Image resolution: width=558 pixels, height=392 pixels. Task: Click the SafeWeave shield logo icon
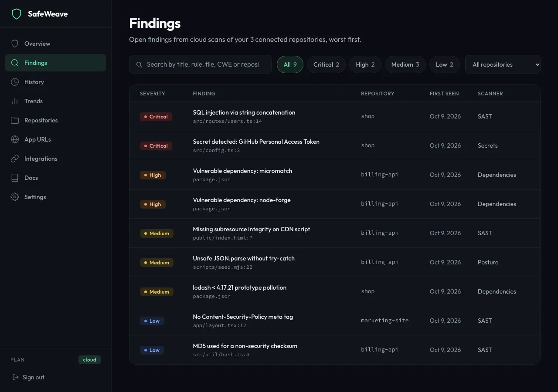point(17,14)
